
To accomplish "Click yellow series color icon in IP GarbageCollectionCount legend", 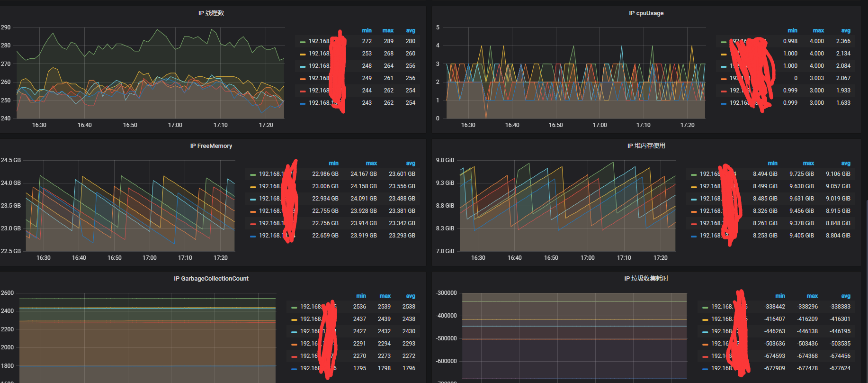I will point(294,319).
